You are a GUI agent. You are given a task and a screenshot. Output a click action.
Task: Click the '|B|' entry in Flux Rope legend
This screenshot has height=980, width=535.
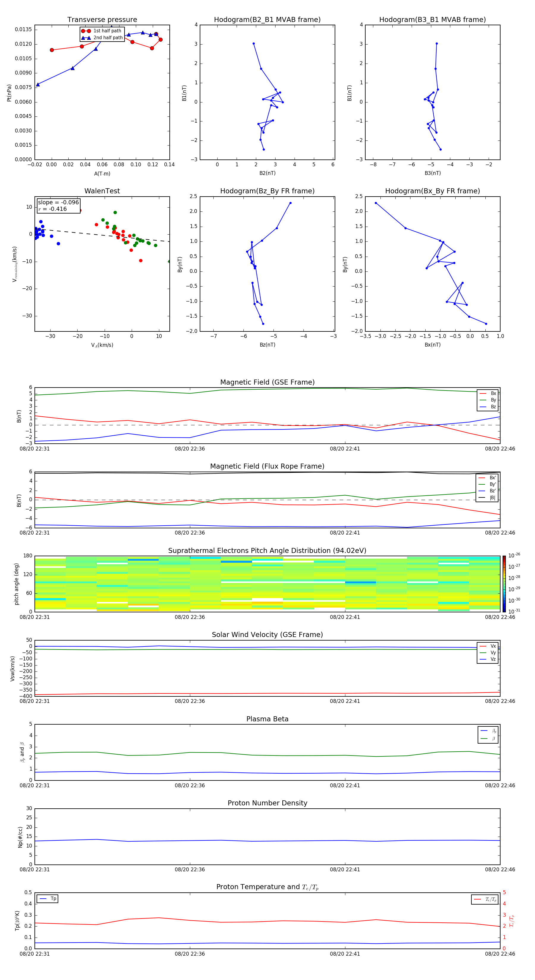(x=487, y=498)
